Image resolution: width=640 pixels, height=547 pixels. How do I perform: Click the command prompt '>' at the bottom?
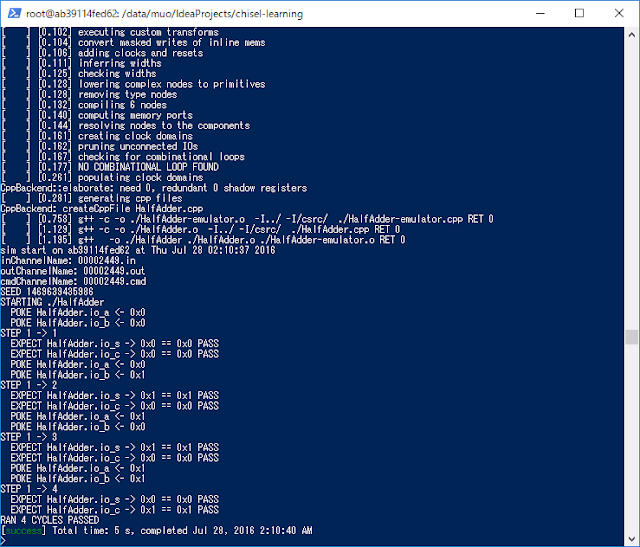[x=3, y=541]
